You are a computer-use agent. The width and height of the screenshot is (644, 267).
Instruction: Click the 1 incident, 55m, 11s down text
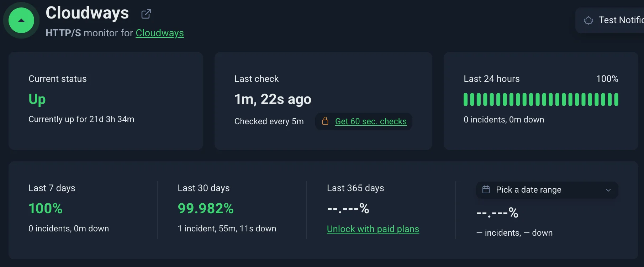pyautogui.click(x=227, y=229)
